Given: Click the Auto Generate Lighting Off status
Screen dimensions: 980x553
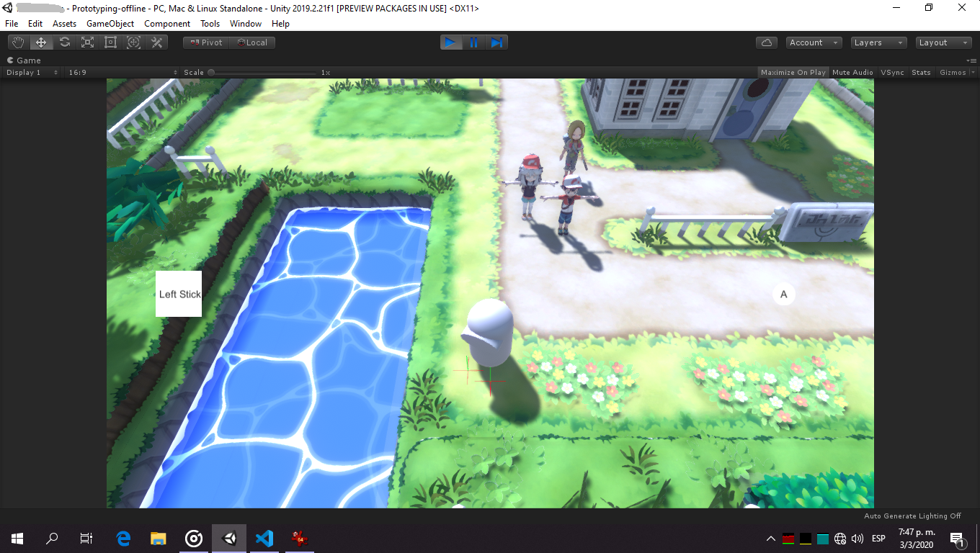Looking at the screenshot, I should coord(912,516).
